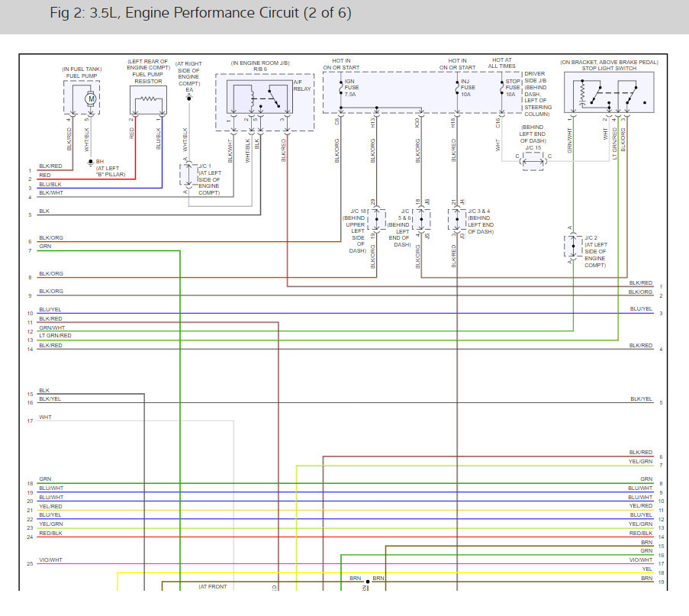Click the fuel pump resistor symbol
Image resolution: width=689 pixels, height=616 pixels.
(x=148, y=98)
